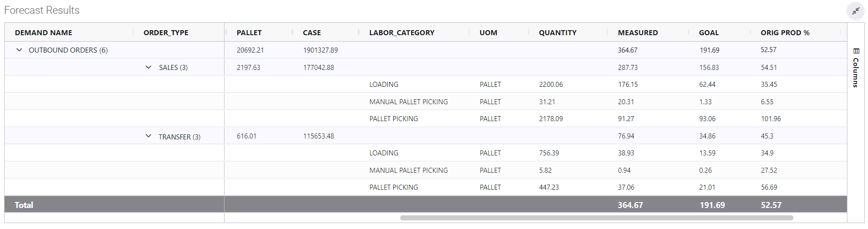Sort by MEASURED column header
The image size is (868, 229).
[638, 32]
